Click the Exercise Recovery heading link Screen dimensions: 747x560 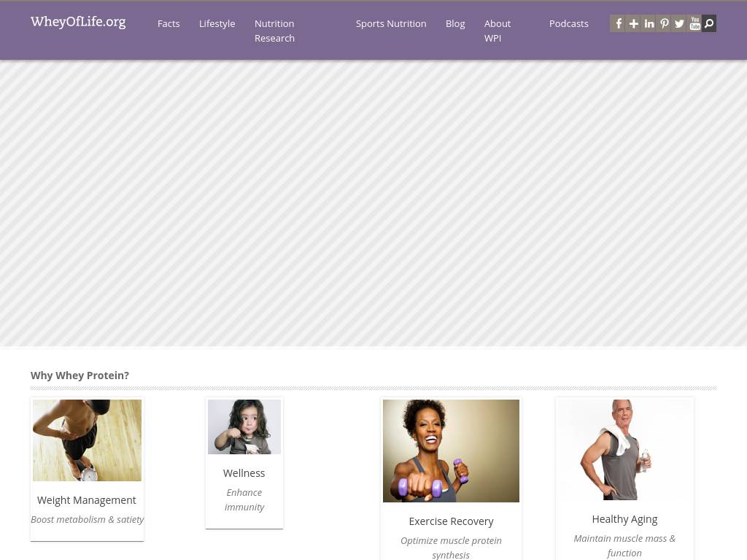click(x=451, y=521)
